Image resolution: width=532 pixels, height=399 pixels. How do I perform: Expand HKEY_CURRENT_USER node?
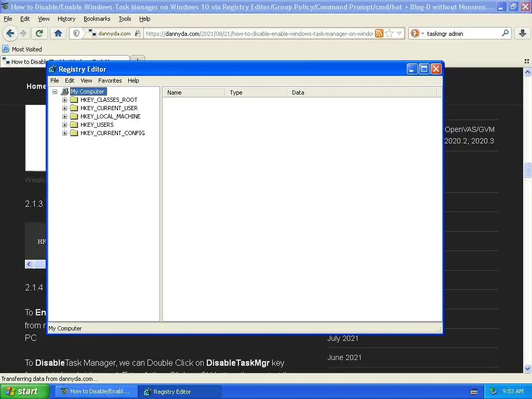[64, 108]
